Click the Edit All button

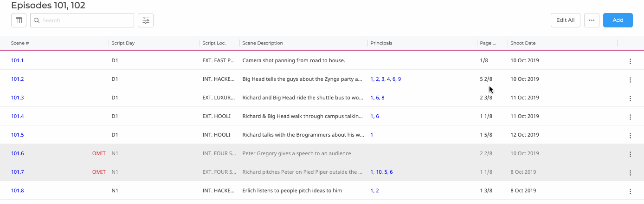coord(565,20)
